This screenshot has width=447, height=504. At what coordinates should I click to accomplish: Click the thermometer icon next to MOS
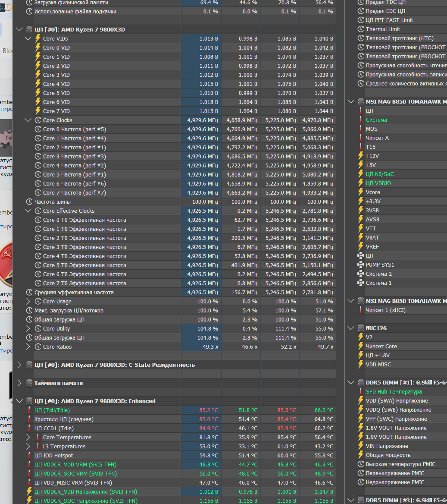[x=361, y=129]
